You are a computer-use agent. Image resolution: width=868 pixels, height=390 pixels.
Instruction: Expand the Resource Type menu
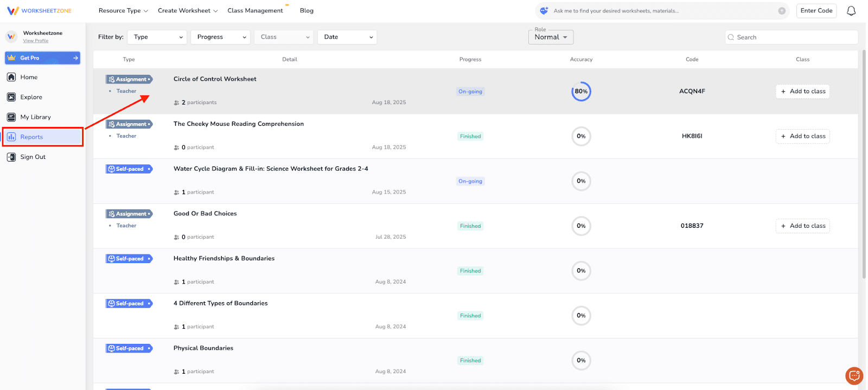(123, 11)
